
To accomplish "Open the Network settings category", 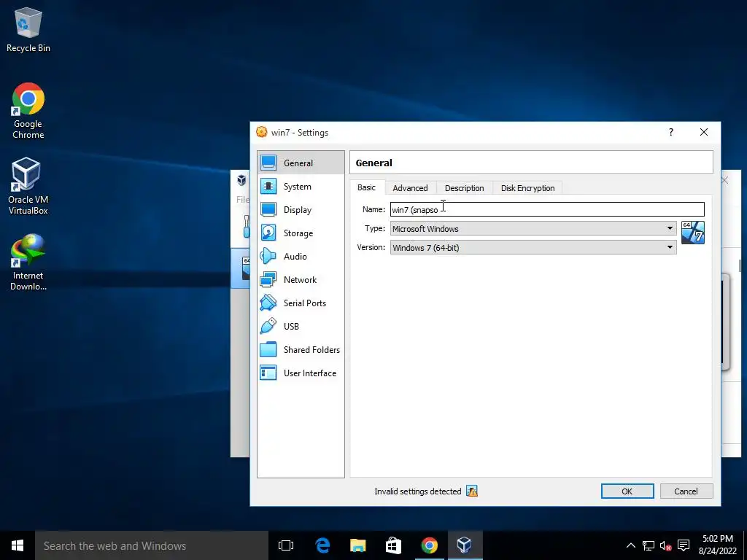I will point(301,279).
